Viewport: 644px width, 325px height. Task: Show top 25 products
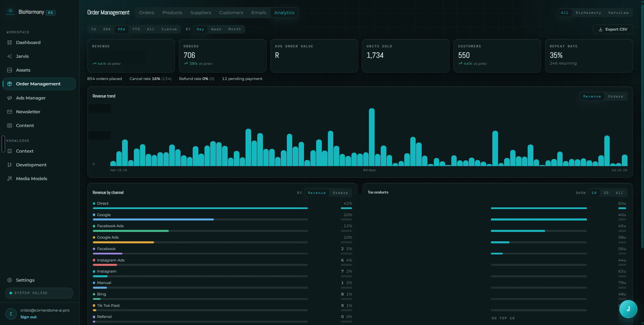tap(606, 193)
